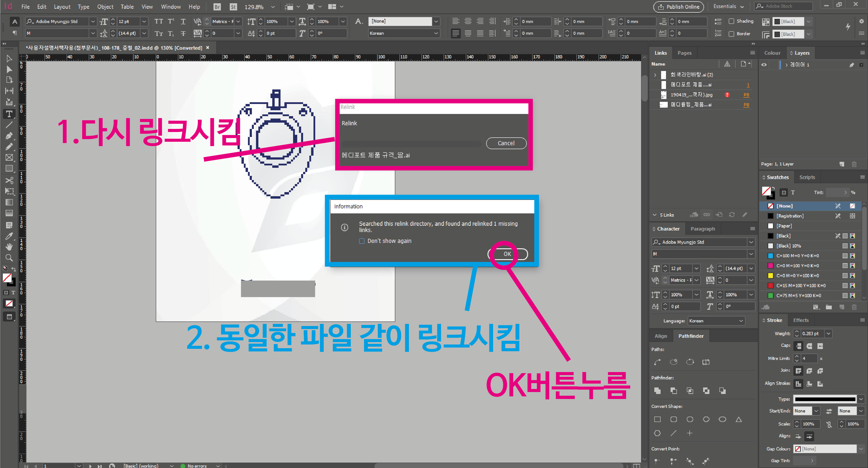Click the Adobe Stock search field

783,6
